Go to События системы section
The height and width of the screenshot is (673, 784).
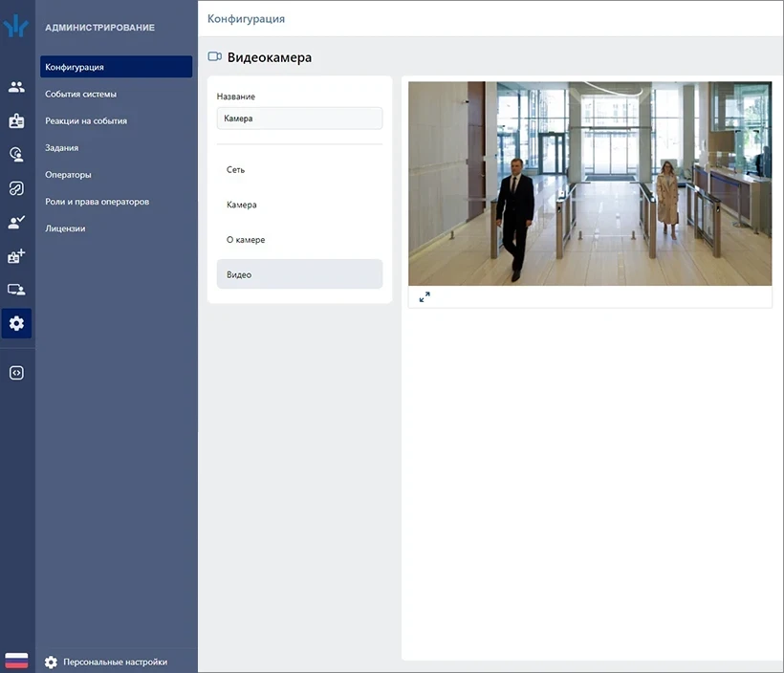(x=81, y=94)
